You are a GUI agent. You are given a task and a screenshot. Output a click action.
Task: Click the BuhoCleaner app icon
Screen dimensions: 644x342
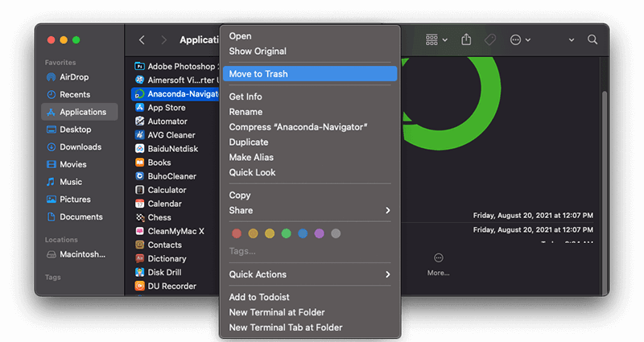point(139,176)
